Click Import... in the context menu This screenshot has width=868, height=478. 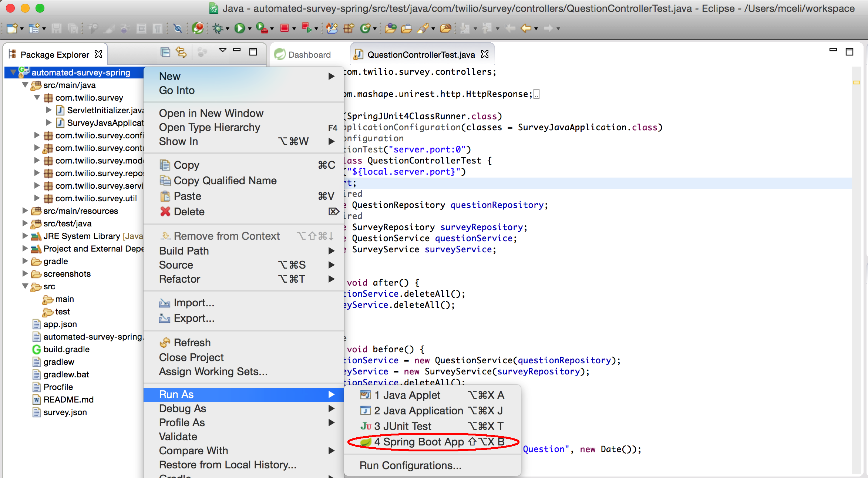(x=244, y=303)
